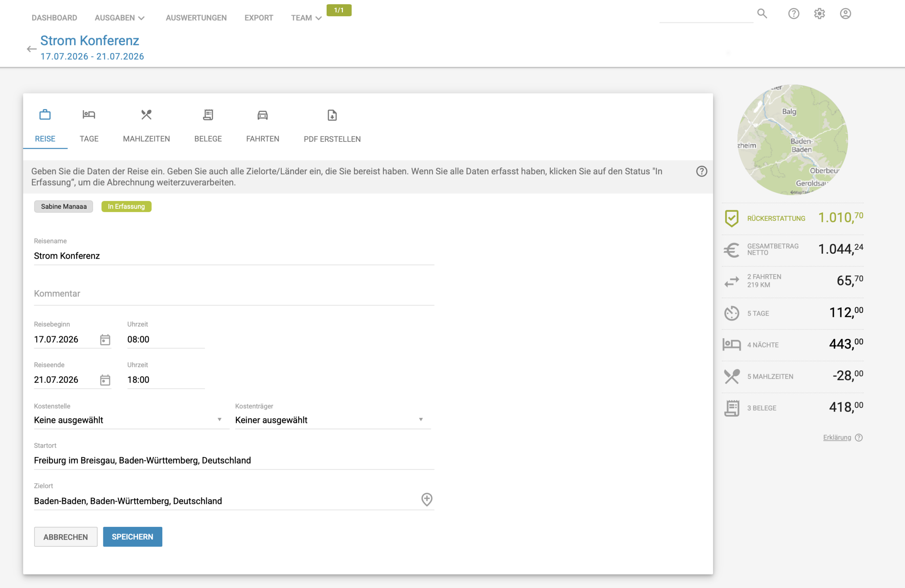This screenshot has width=905, height=588.
Task: Open Reiseende calendar picker icon
Action: coord(105,380)
